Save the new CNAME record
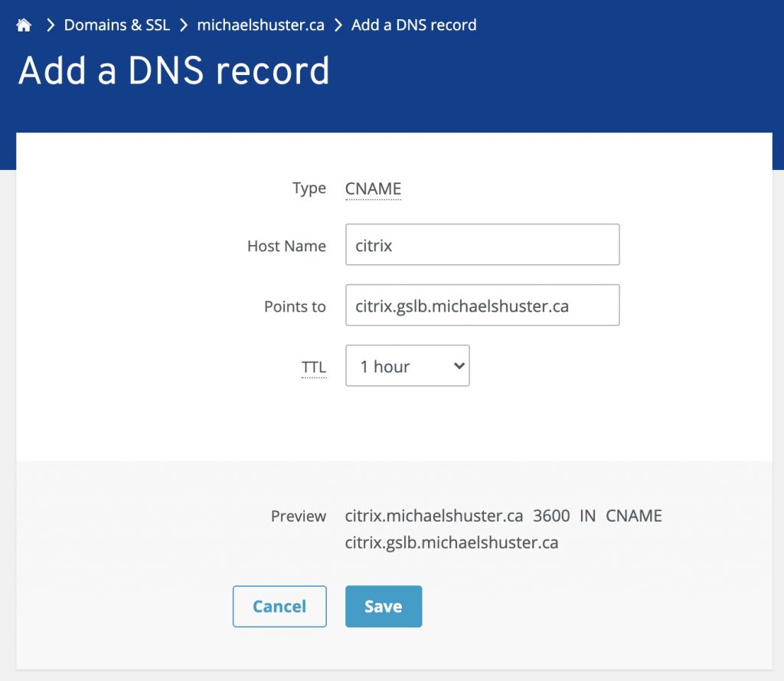The image size is (784, 681). (383, 606)
